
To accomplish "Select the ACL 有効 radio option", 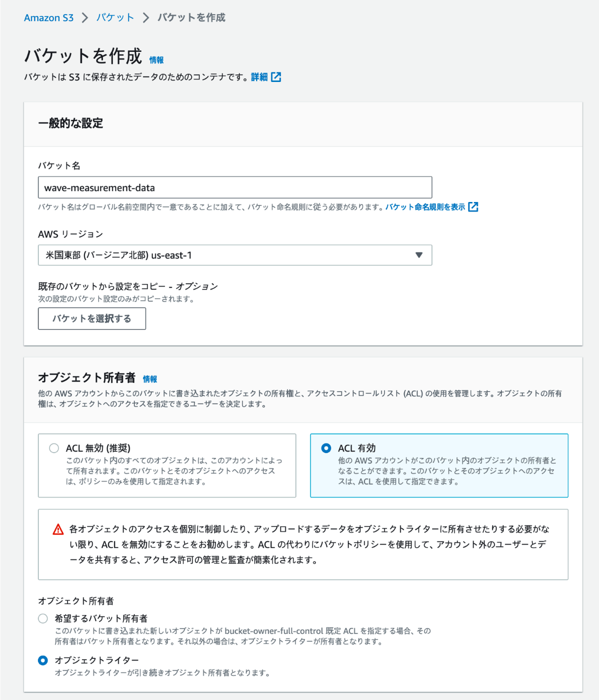I will (x=326, y=448).
